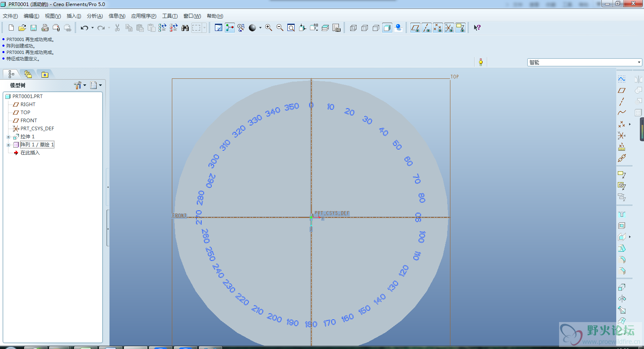Viewport: 644px width, 349px height.
Task: Select the datum Plane tool on right toolbar
Action: coord(622,90)
